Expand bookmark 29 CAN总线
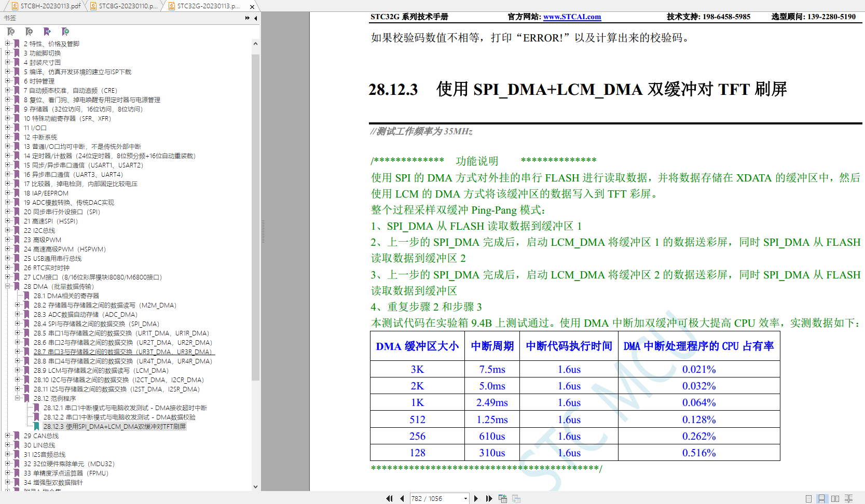865x504 pixels. click(8, 436)
